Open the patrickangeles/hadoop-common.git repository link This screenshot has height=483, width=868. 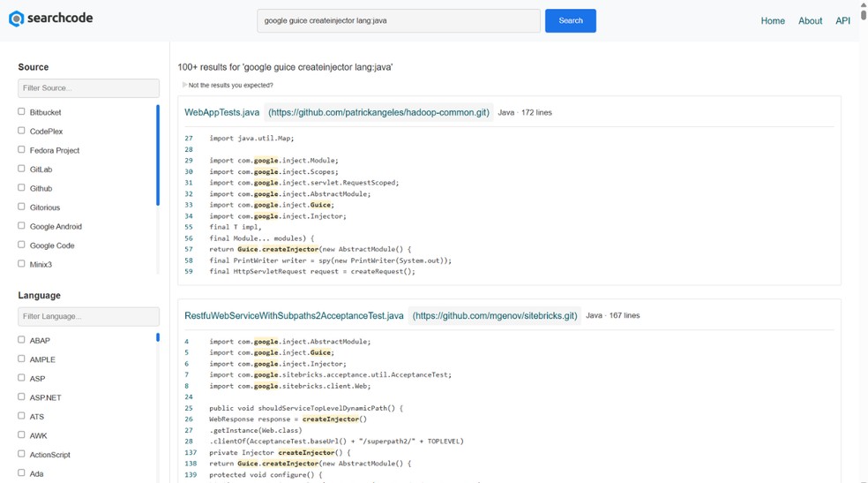[x=378, y=112]
